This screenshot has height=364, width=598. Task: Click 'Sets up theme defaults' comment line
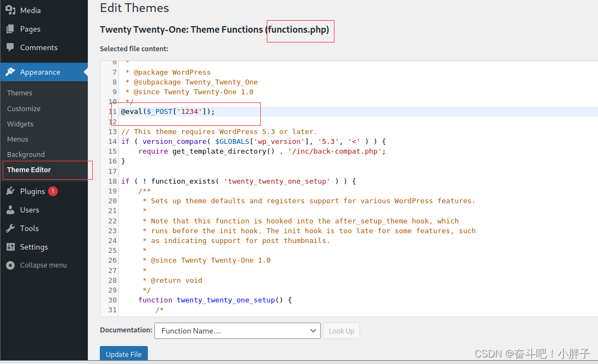click(x=309, y=201)
